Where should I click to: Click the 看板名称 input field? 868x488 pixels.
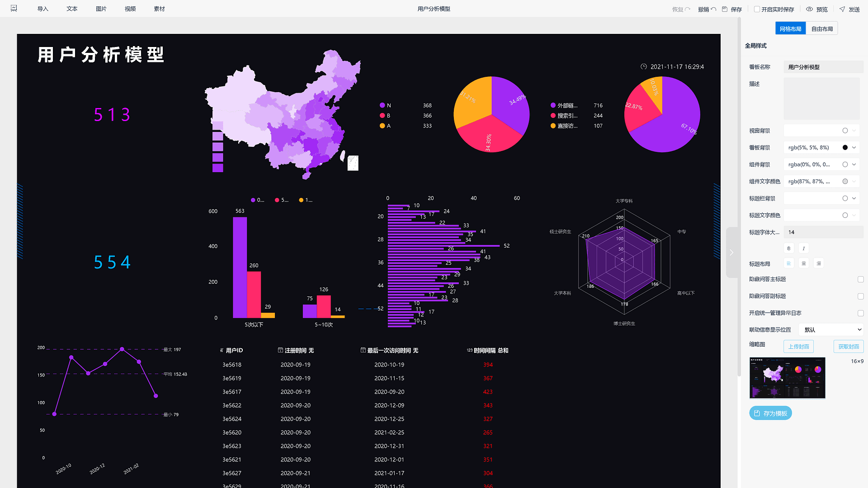tap(823, 67)
